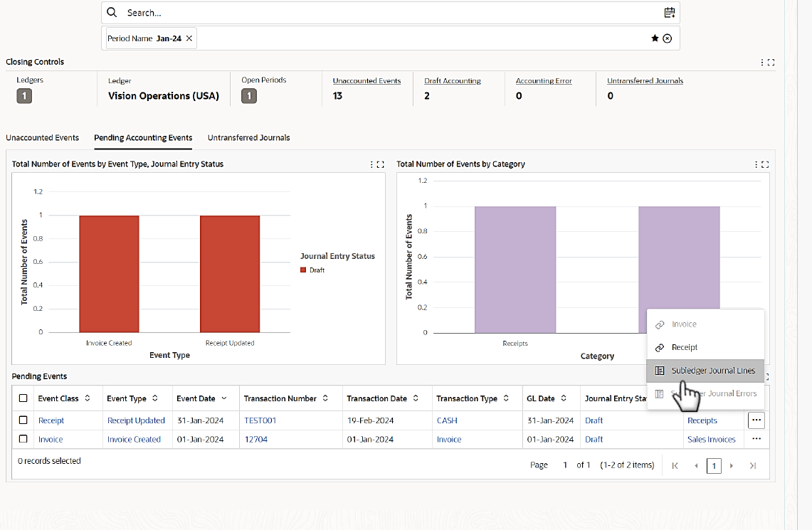Click the Invoice Created event type link

(x=134, y=439)
